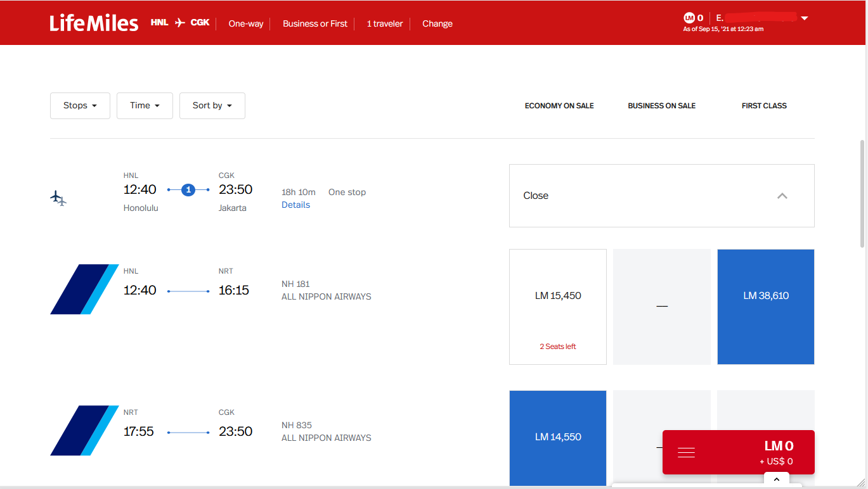Viewport: 868px width, 489px height.
Task: Click Business or First cabin in header
Action: [x=315, y=23]
